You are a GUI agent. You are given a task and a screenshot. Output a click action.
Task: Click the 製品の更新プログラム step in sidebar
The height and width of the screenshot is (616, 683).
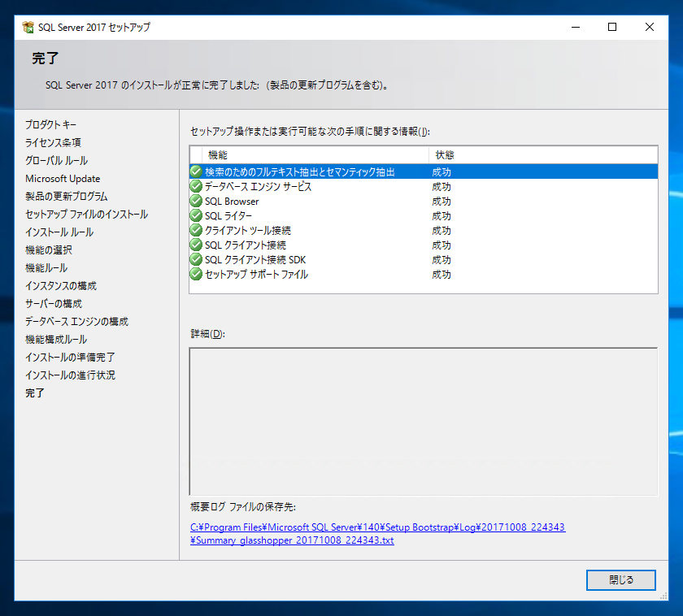click(66, 197)
